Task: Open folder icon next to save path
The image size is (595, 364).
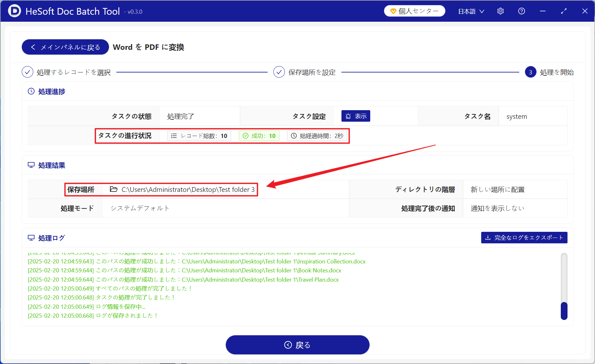Action: pyautogui.click(x=114, y=189)
